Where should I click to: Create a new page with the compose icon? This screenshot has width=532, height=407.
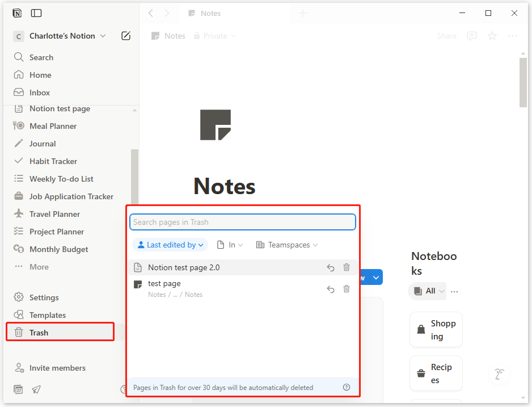tap(126, 36)
